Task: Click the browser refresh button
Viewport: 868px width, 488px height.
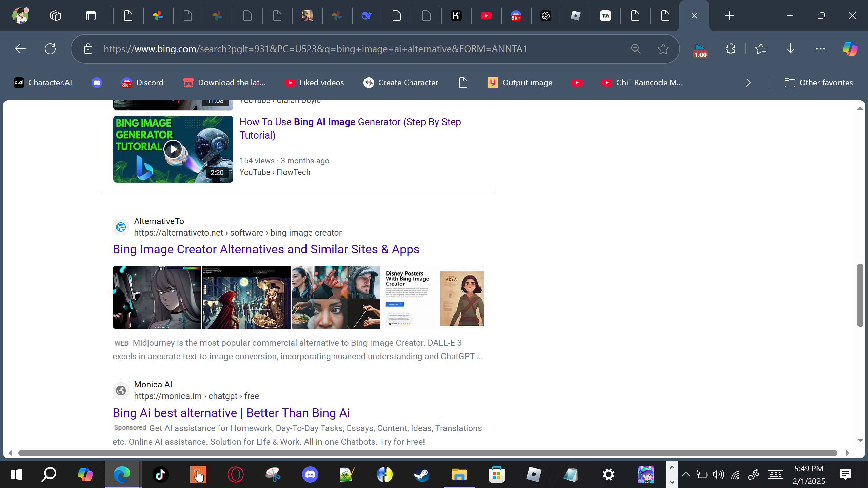Action: [x=50, y=49]
